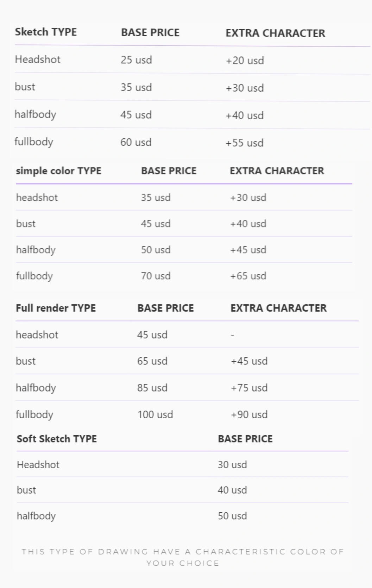Select Full render headshot 45 usd
The height and width of the screenshot is (588, 372).
152,335
